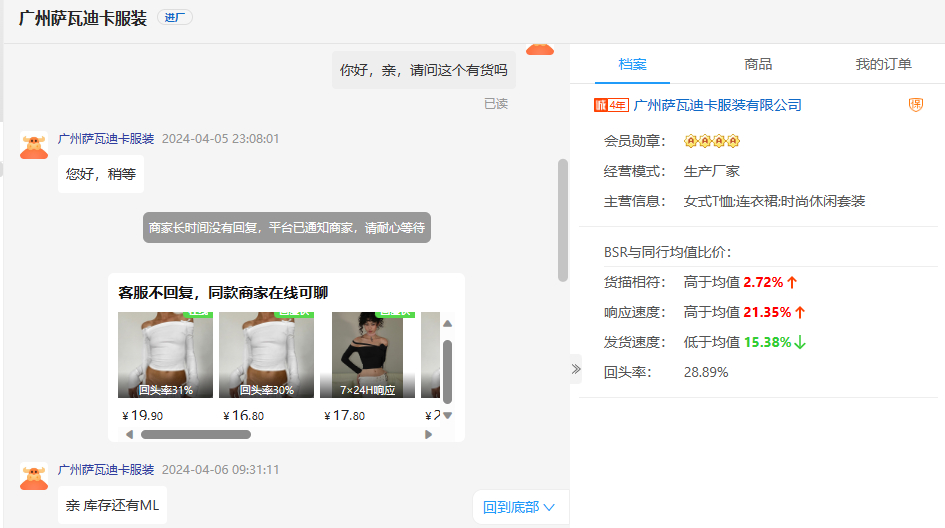Click the 已读 read status label
The height and width of the screenshot is (528, 945).
point(496,104)
